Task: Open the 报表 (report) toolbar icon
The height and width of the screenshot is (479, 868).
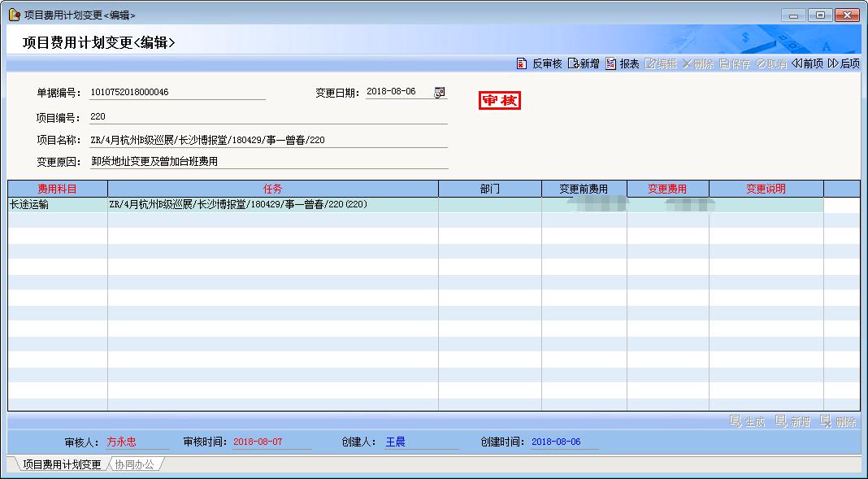Action: pyautogui.click(x=611, y=63)
